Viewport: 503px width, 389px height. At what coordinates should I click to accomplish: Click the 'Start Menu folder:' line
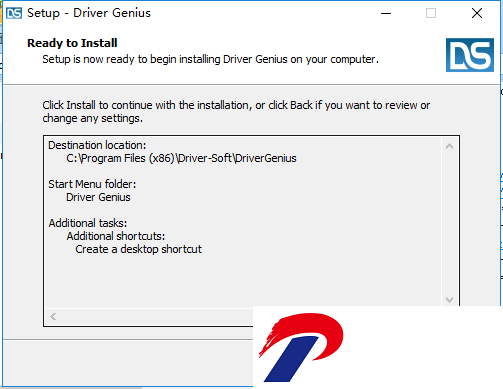(x=92, y=184)
